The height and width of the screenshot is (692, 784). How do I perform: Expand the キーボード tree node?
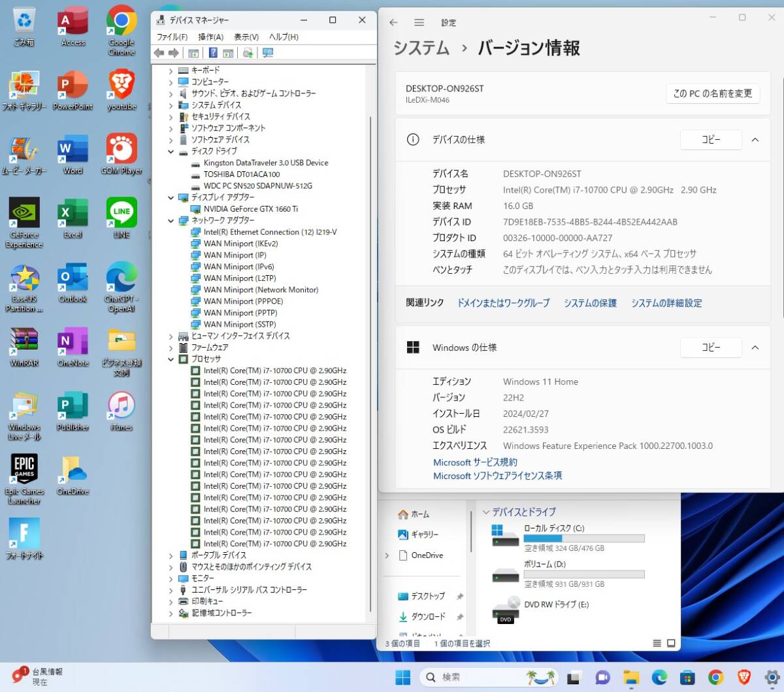pos(171,71)
